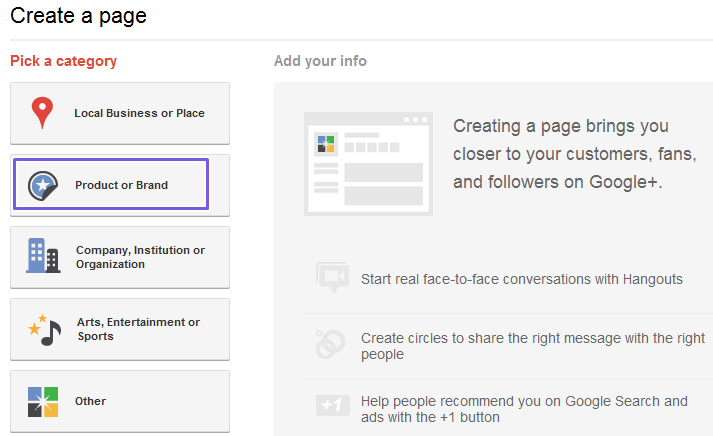
Task: Click the 'Pick a category' heading
Action: [x=63, y=61]
